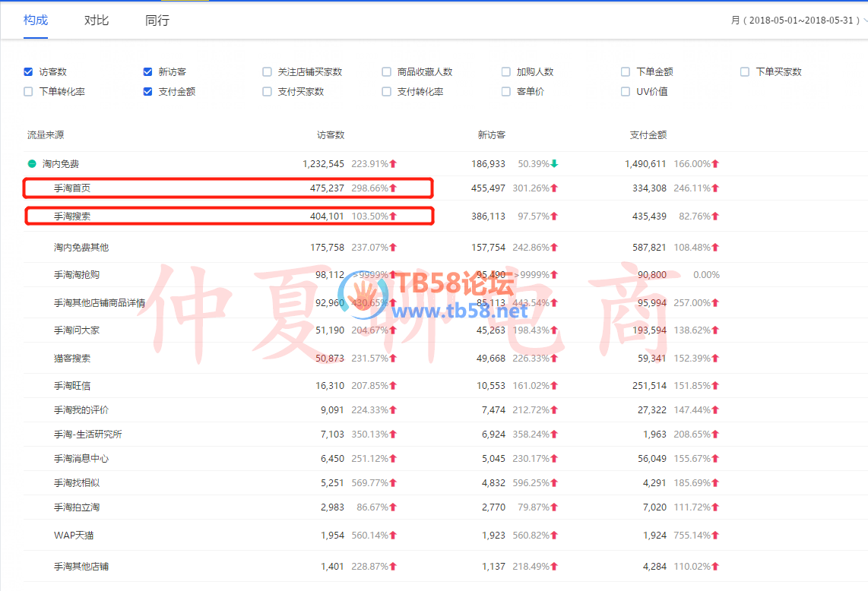Collapse the 淘内免费 traffic source group
868x591 pixels.
coord(32,163)
